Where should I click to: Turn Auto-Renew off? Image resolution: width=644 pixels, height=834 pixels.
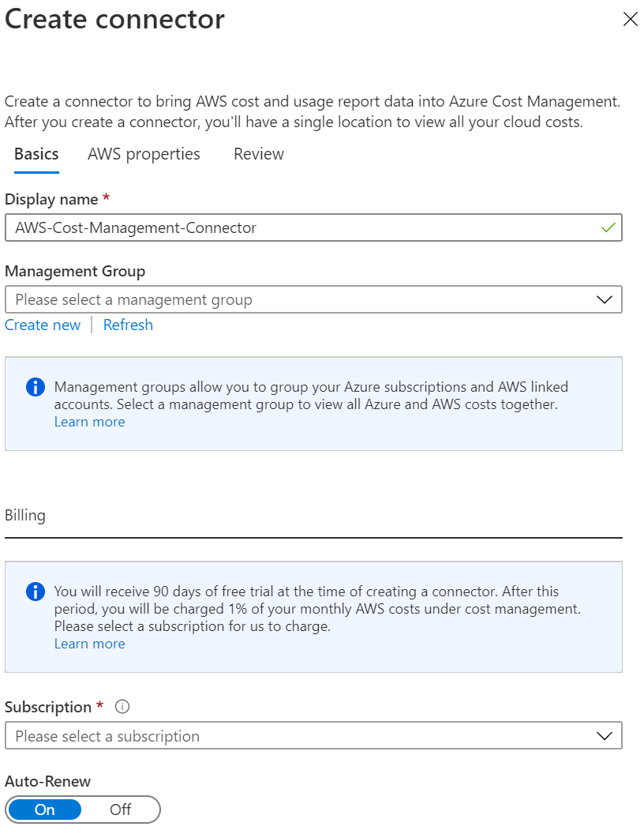(x=121, y=810)
